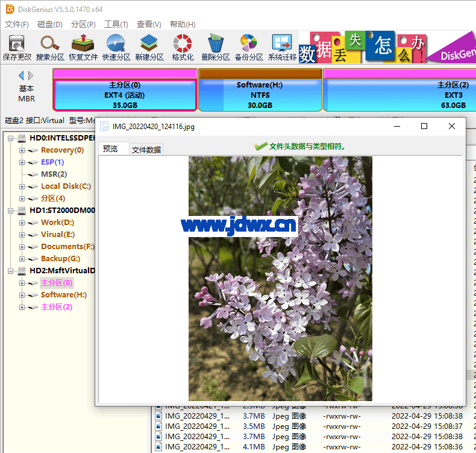
Task: Open Search Partition (搜索分区) tool
Action: click(x=50, y=47)
